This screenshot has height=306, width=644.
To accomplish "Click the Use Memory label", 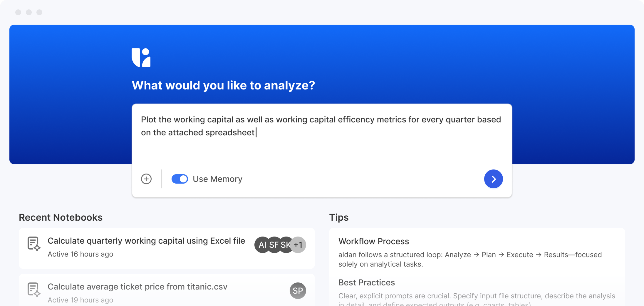I will pos(217,179).
